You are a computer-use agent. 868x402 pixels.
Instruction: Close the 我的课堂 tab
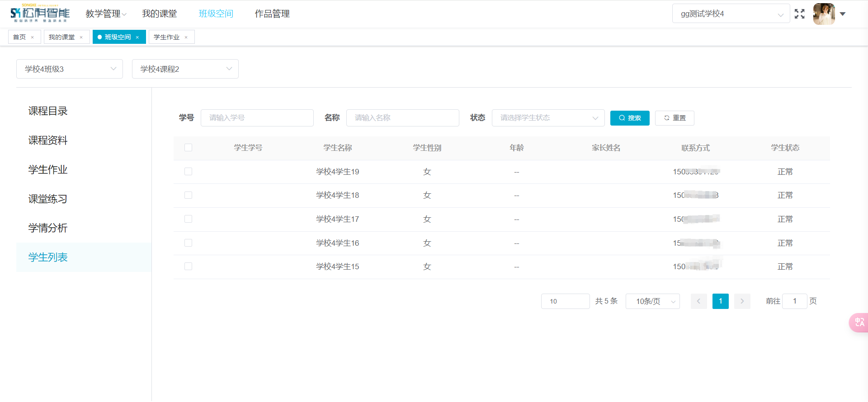click(x=81, y=37)
